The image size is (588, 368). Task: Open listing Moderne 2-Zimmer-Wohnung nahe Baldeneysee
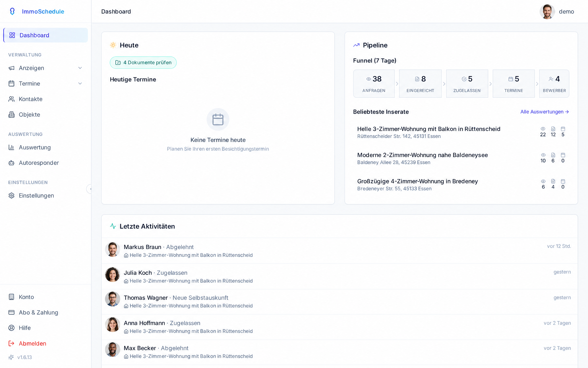click(x=461, y=158)
